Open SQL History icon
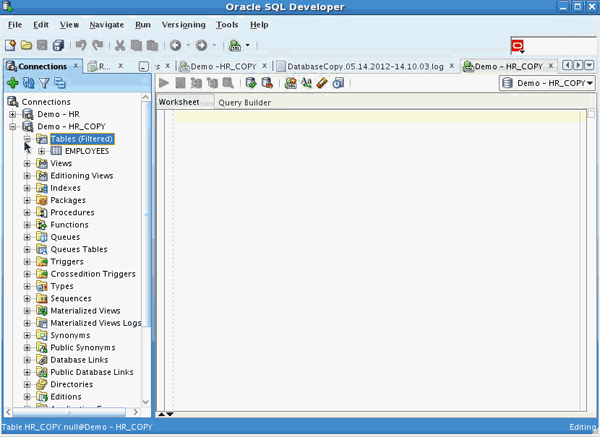 (x=338, y=83)
